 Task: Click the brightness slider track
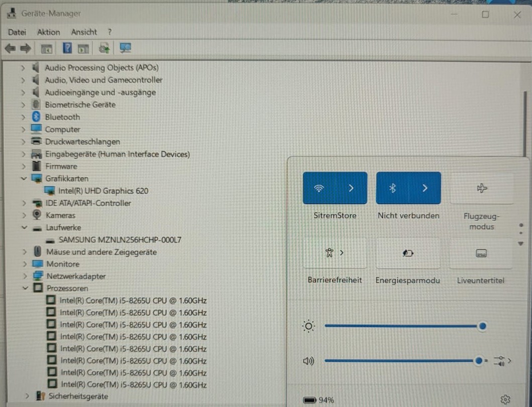click(x=400, y=326)
